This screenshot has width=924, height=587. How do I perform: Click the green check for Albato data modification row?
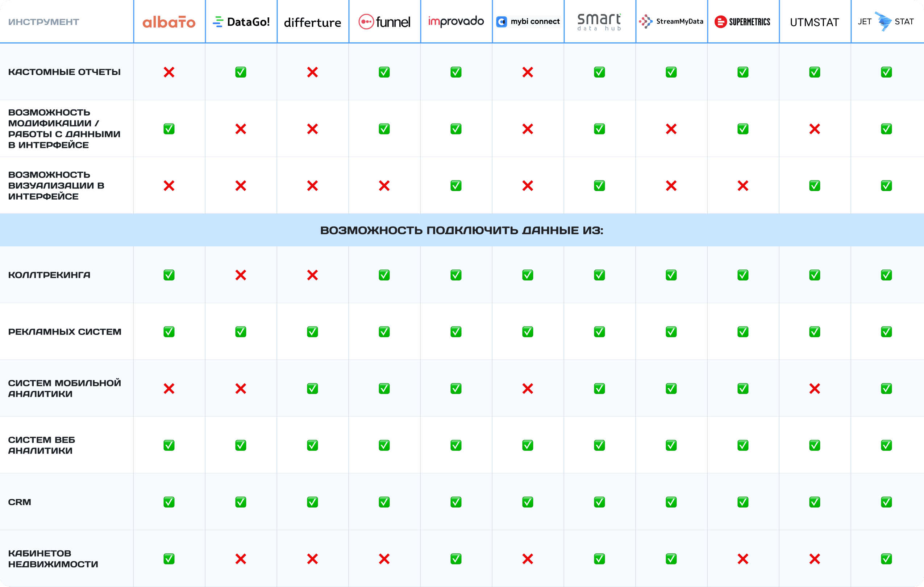coord(169,129)
